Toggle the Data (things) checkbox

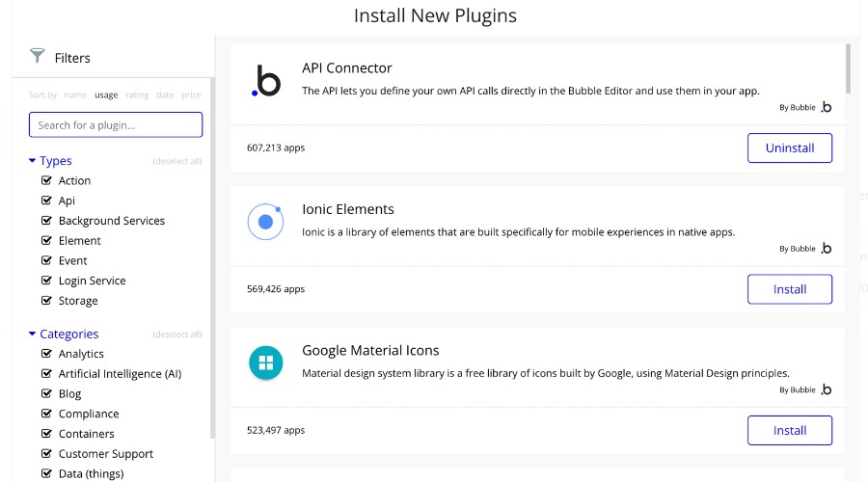pyautogui.click(x=46, y=473)
